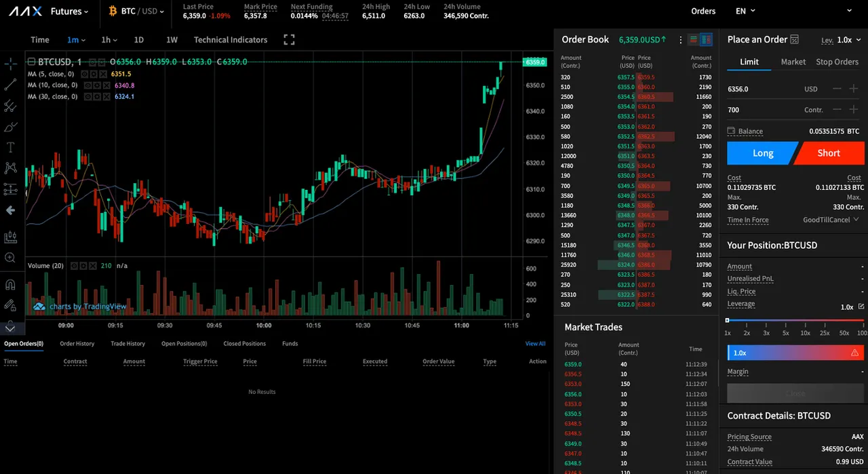Select the crosshair cursor tool

pyautogui.click(x=10, y=64)
